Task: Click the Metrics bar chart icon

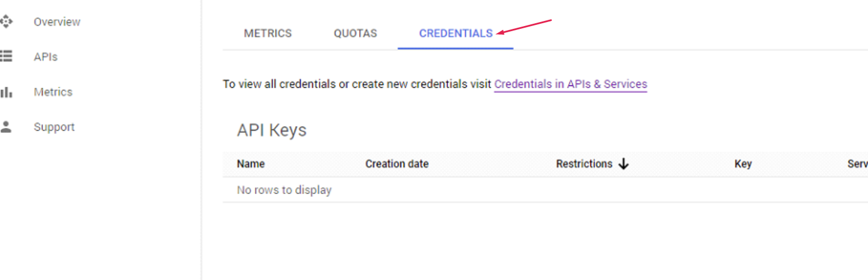Action: pos(6,92)
